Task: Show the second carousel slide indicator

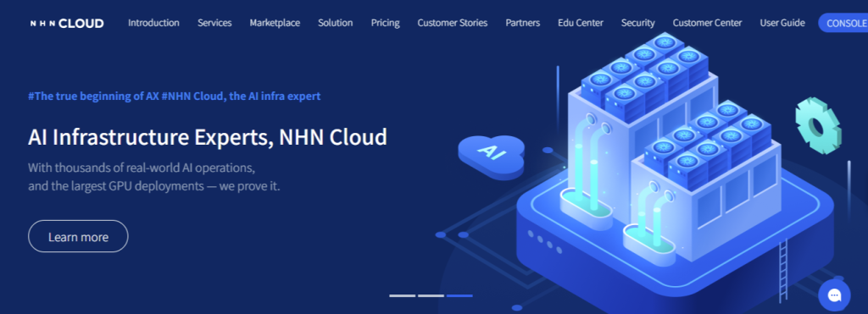Action: click(431, 295)
